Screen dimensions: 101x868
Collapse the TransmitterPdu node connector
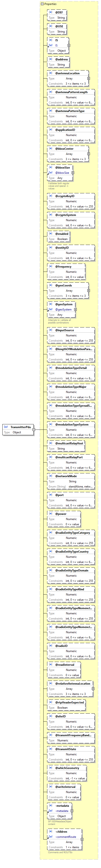click(34, 430)
